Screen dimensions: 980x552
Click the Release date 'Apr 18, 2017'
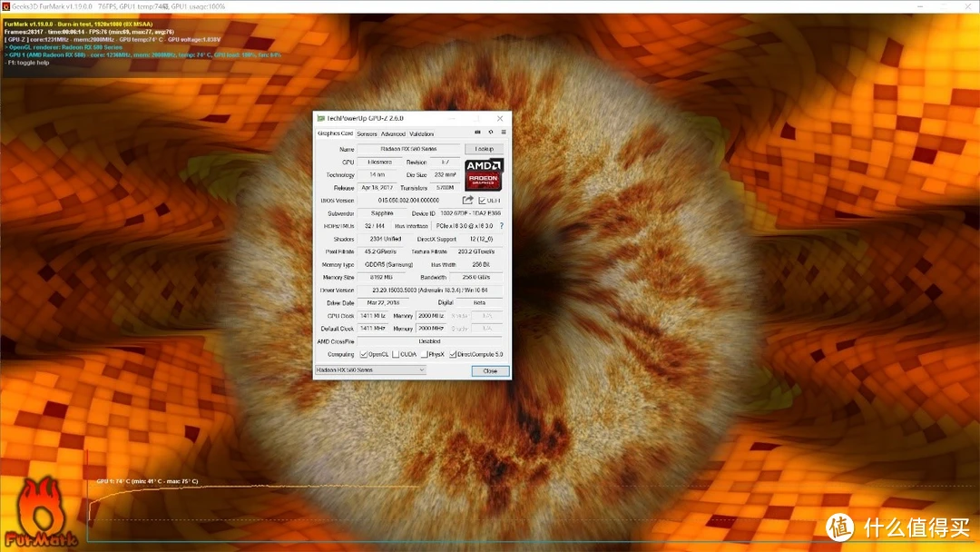point(377,188)
